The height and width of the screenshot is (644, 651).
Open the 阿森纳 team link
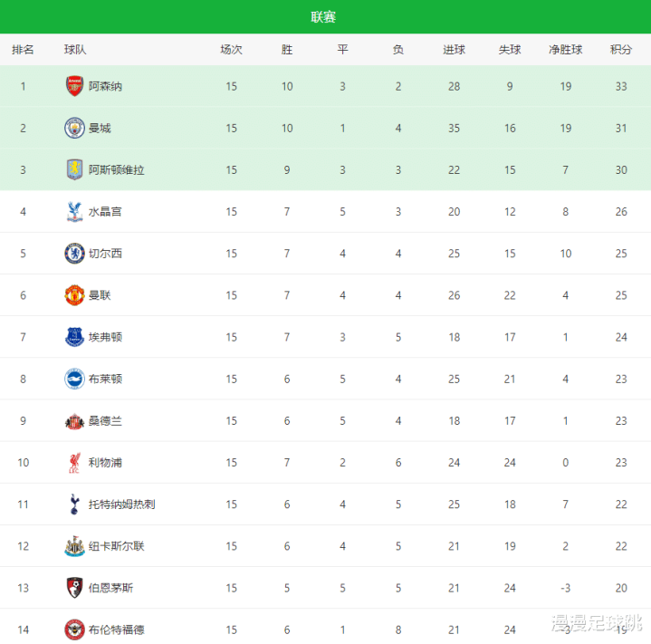tap(106, 86)
